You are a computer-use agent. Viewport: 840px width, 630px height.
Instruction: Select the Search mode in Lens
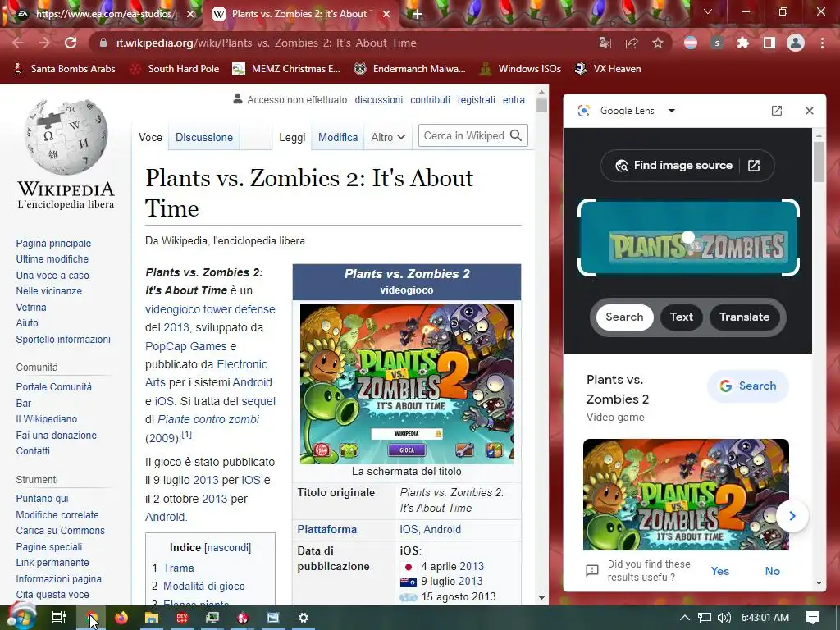click(x=624, y=317)
